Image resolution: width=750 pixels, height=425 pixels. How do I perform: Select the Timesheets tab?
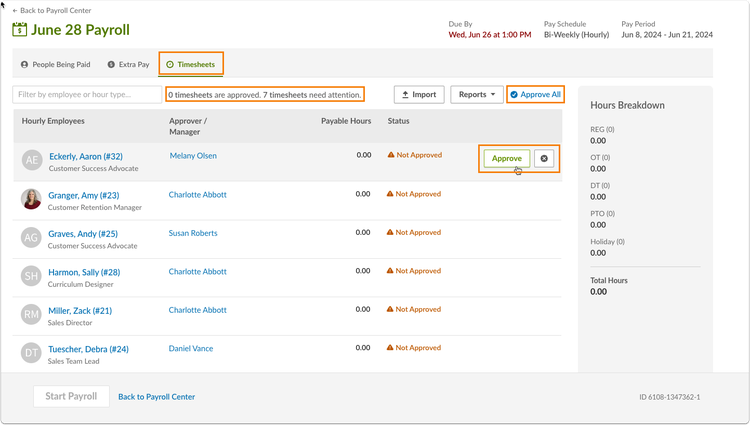(191, 64)
